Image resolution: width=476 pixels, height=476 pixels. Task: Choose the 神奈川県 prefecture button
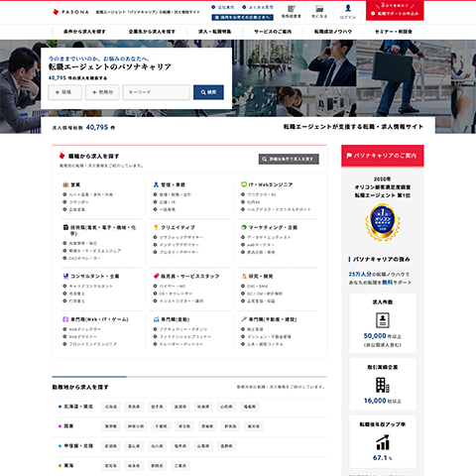[136, 426]
